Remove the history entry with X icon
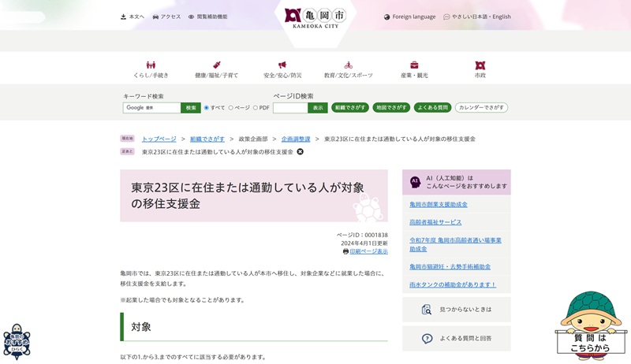Screen dimensions: 631x364 point(301,152)
